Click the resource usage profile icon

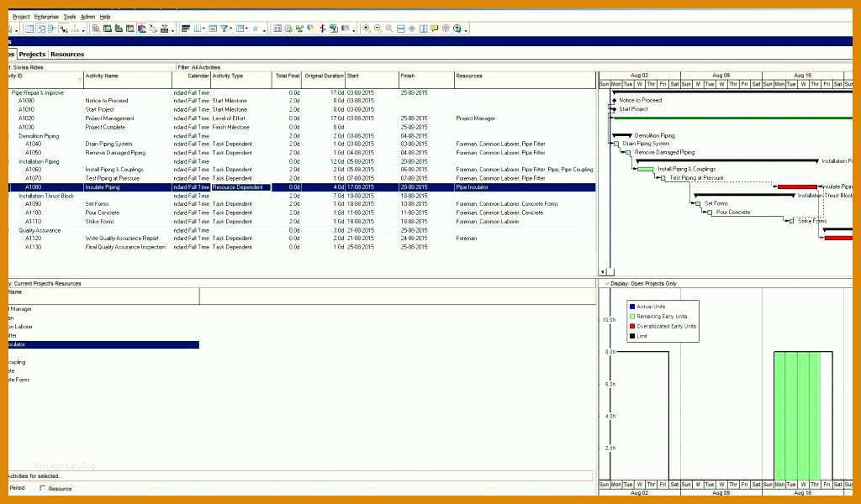(141, 29)
